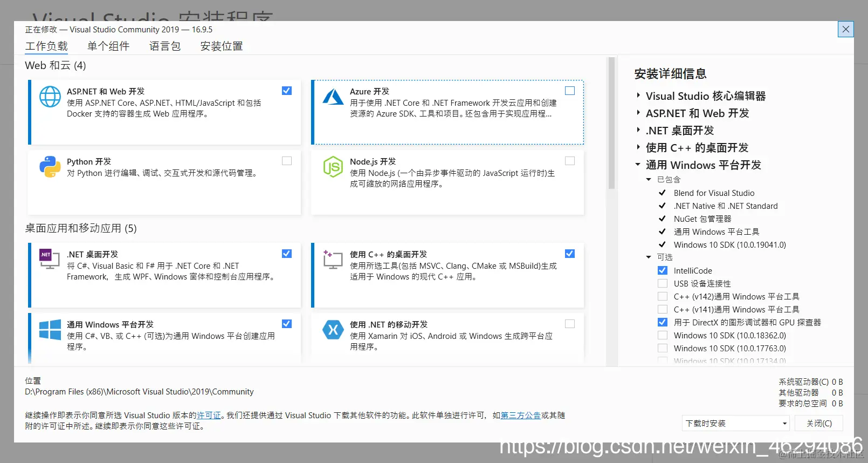The image size is (868, 463).
Task: Click the .NET desktop development icon
Action: tap(50, 259)
